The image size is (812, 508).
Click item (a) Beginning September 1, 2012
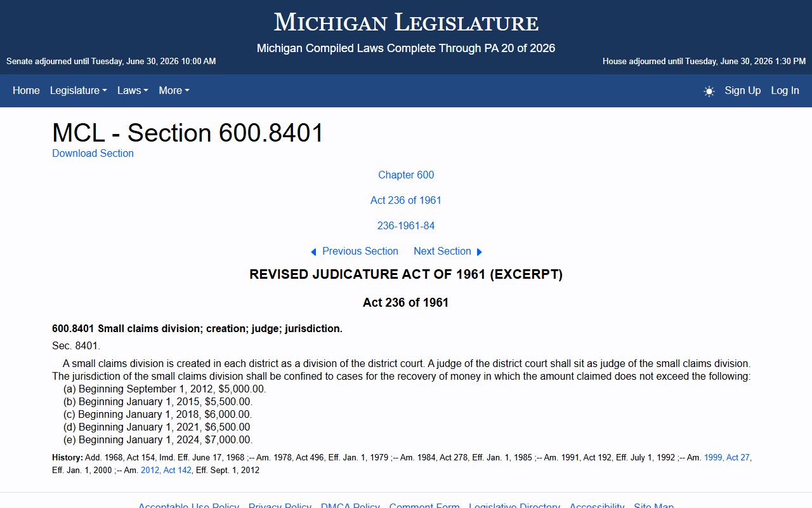[x=165, y=389]
